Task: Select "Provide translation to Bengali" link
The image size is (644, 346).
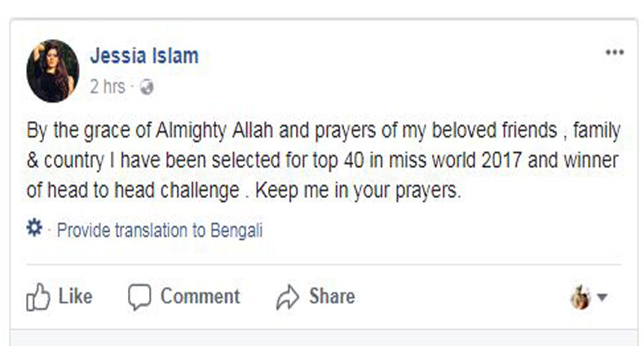Action: click(160, 230)
